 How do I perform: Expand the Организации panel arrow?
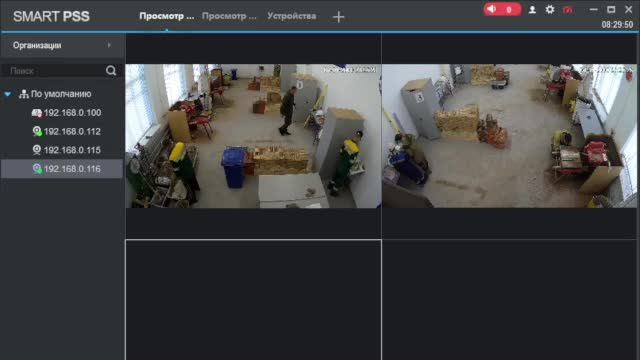[109, 45]
